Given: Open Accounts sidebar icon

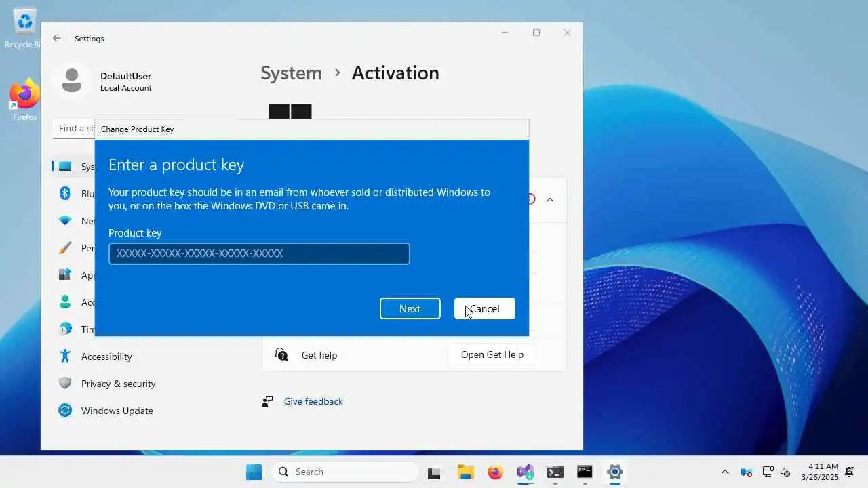Looking at the screenshot, I should [x=65, y=302].
